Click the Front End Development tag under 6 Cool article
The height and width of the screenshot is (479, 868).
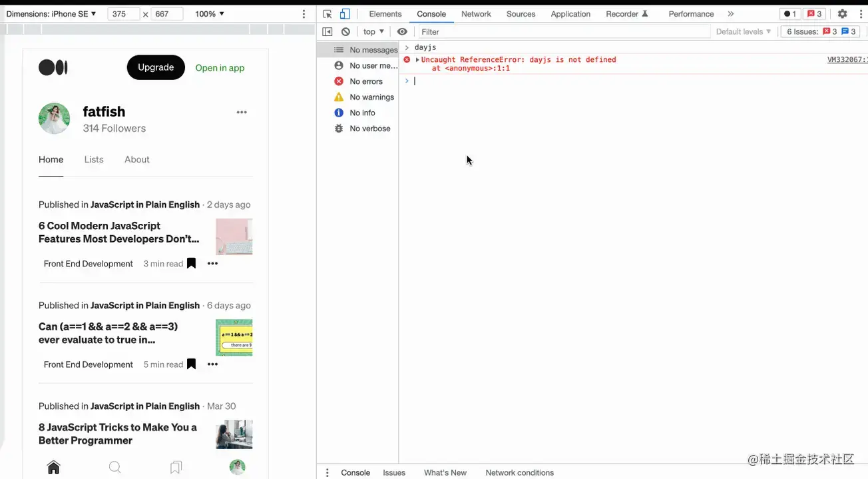click(x=89, y=264)
